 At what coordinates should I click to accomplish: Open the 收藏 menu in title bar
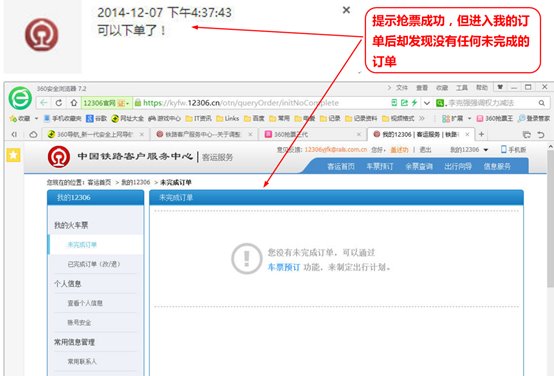(442, 88)
